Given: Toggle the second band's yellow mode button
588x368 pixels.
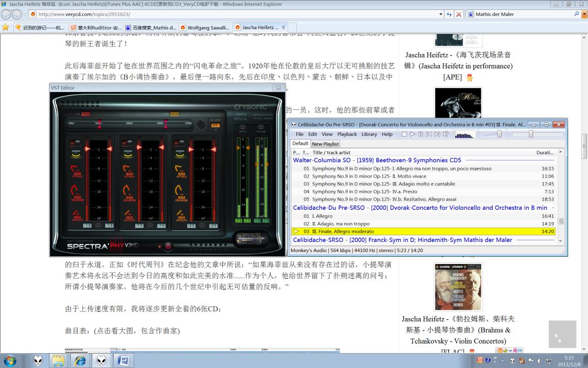Looking at the screenshot, I should coord(128,154).
